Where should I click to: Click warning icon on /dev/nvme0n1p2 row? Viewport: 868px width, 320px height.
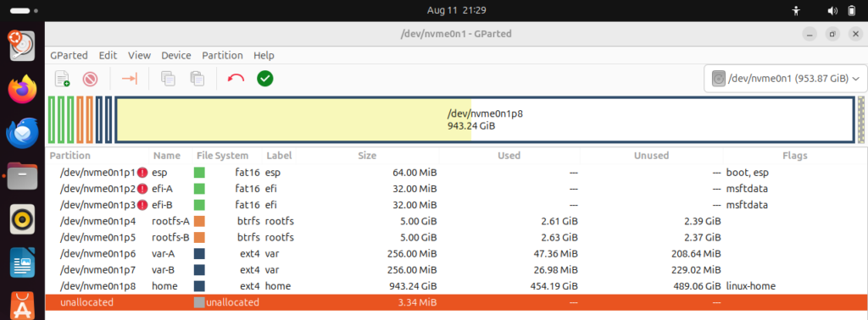click(x=142, y=189)
